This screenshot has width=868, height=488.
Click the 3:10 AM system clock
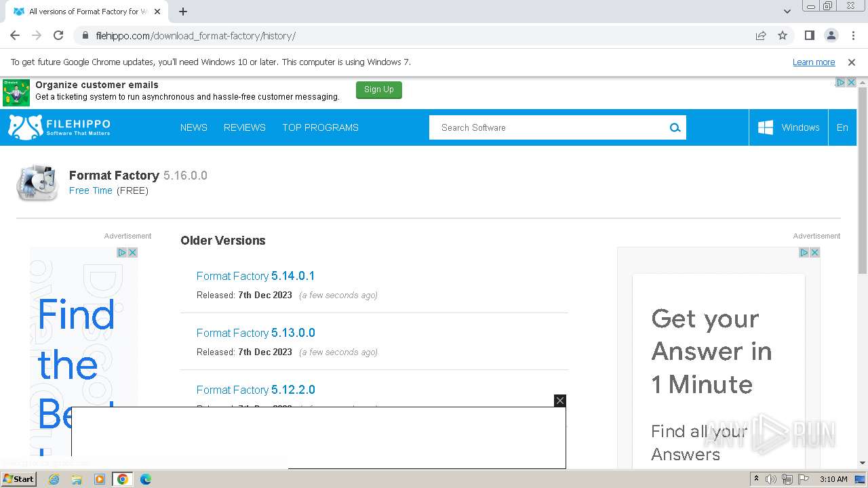[833, 479]
